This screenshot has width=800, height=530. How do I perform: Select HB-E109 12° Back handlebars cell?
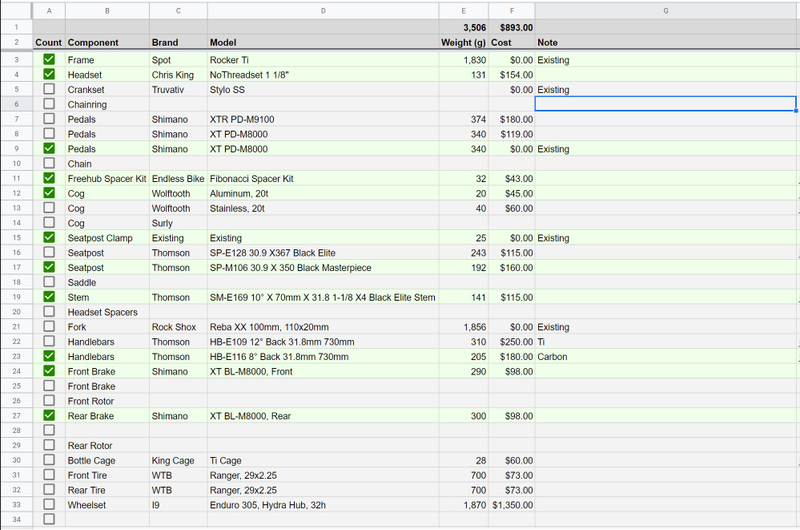323,341
